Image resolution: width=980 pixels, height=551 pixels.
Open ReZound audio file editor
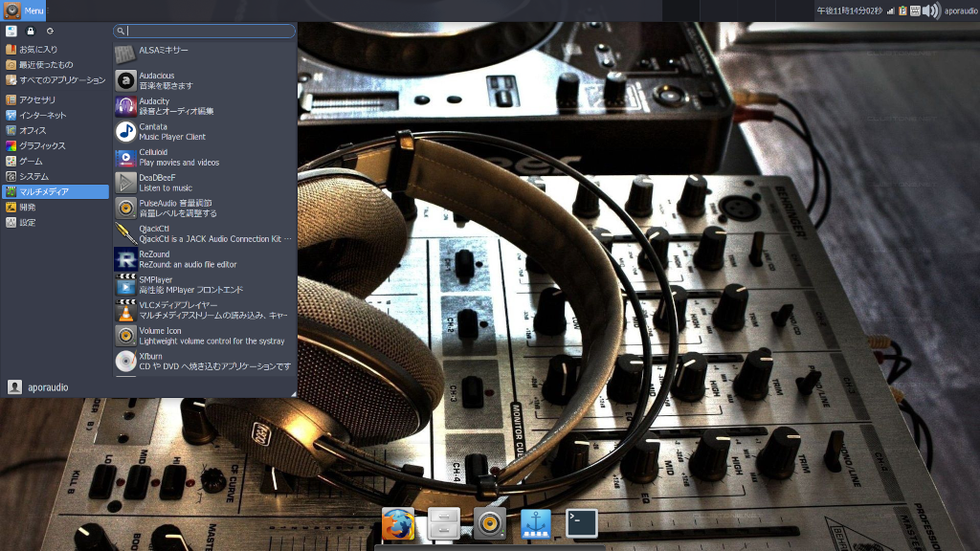tap(204, 259)
